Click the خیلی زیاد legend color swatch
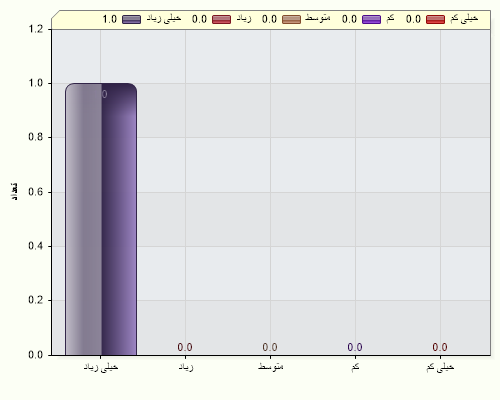This screenshot has height=400, width=500. tap(131, 19)
